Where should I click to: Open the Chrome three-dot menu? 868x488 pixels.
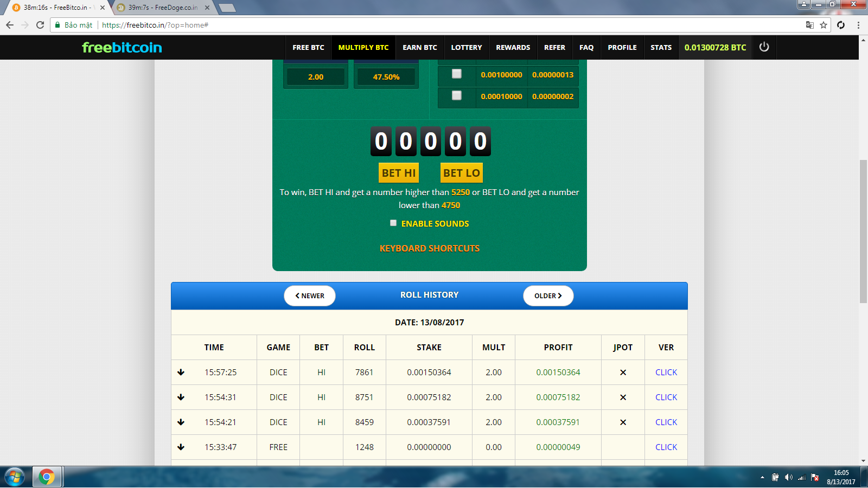858,25
